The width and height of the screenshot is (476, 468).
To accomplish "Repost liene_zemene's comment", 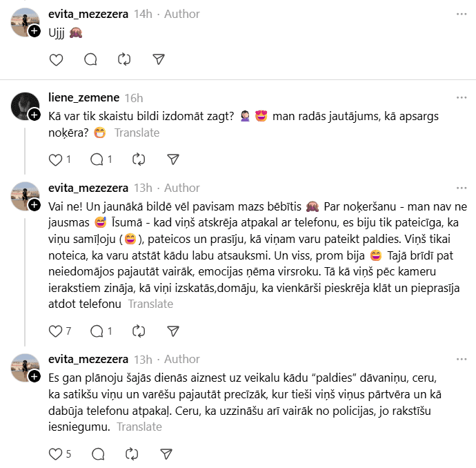I will point(138,159).
